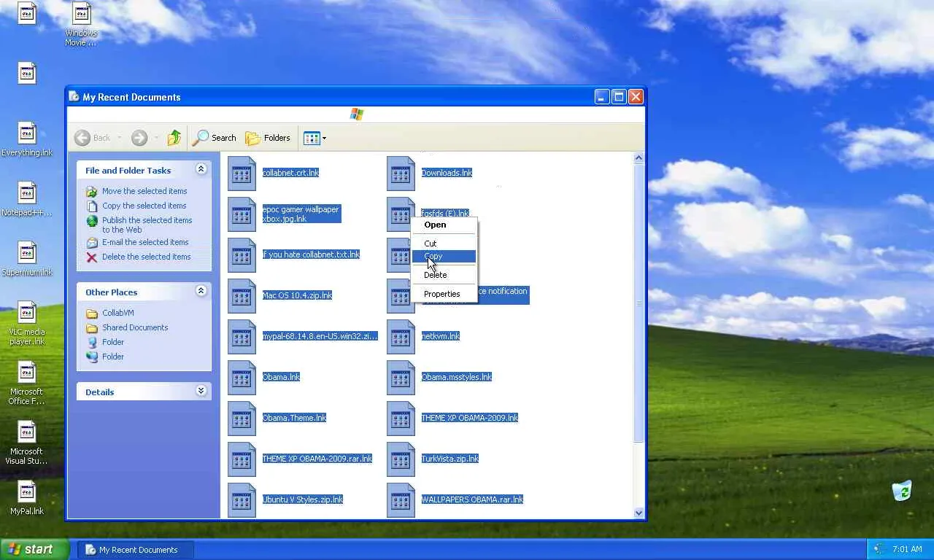Open the Start menu
The height and width of the screenshot is (560, 934).
pos(34,550)
